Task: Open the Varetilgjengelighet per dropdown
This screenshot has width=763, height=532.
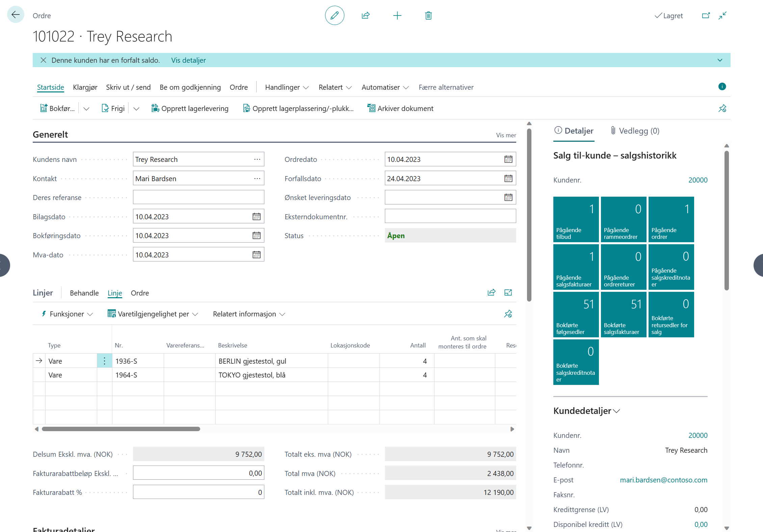Action: (x=153, y=314)
